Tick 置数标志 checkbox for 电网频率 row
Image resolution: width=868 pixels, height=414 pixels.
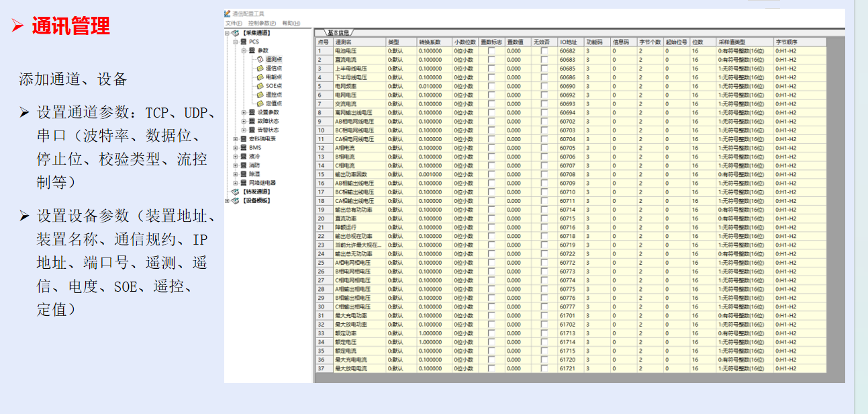pyautogui.click(x=491, y=86)
